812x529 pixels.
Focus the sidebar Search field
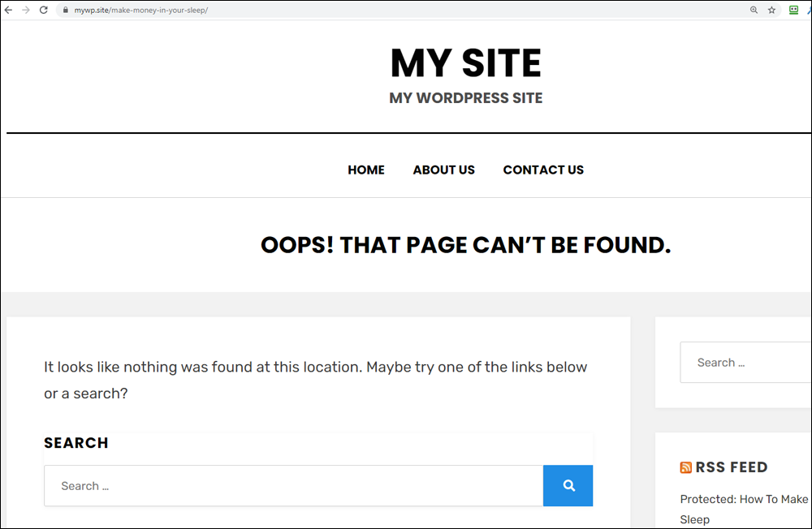[x=745, y=363]
